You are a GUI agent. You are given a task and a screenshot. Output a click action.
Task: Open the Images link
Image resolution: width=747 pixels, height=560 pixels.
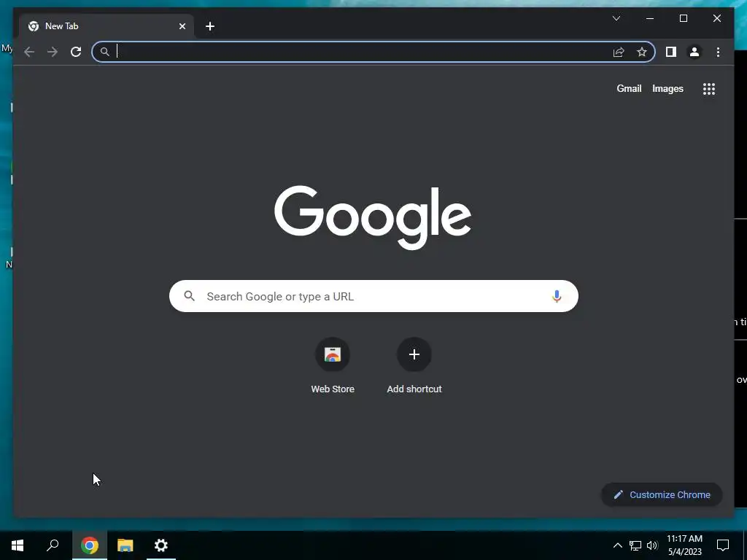click(x=667, y=88)
